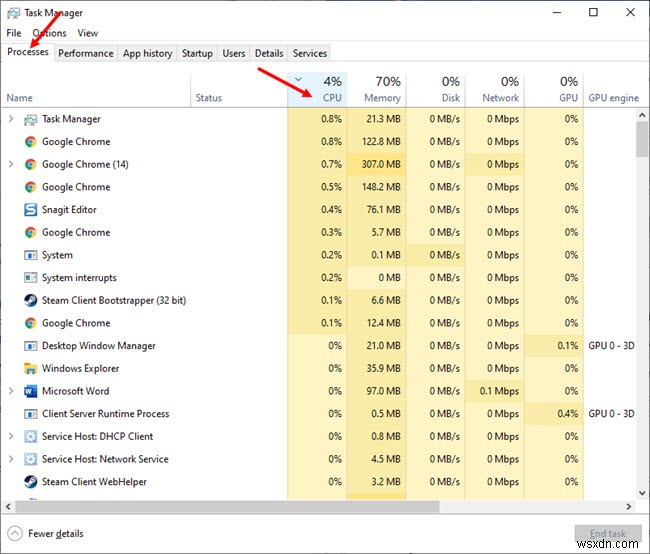Click the Steam Client Bootstrapper icon
Image resolution: width=650 pixels, height=554 pixels.
click(x=30, y=300)
